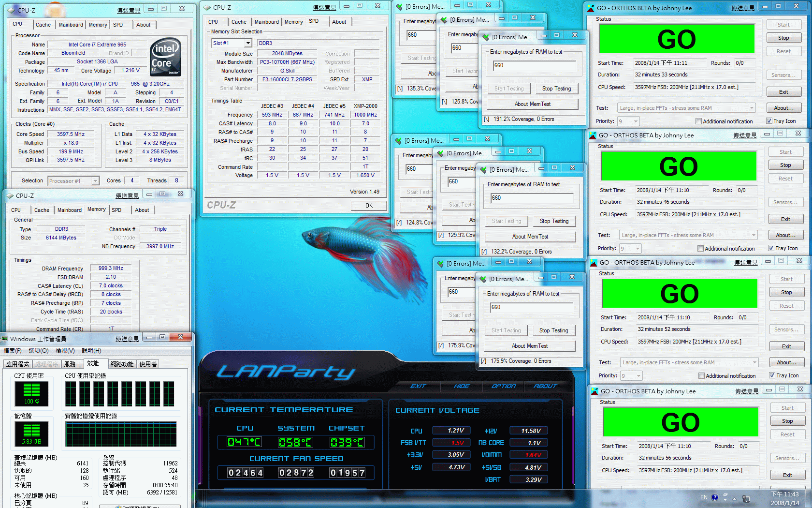812x508 pixels.
Task: Click the ORTHOS title icon of the 32 minutes 33 seconds window
Action: (591, 8)
